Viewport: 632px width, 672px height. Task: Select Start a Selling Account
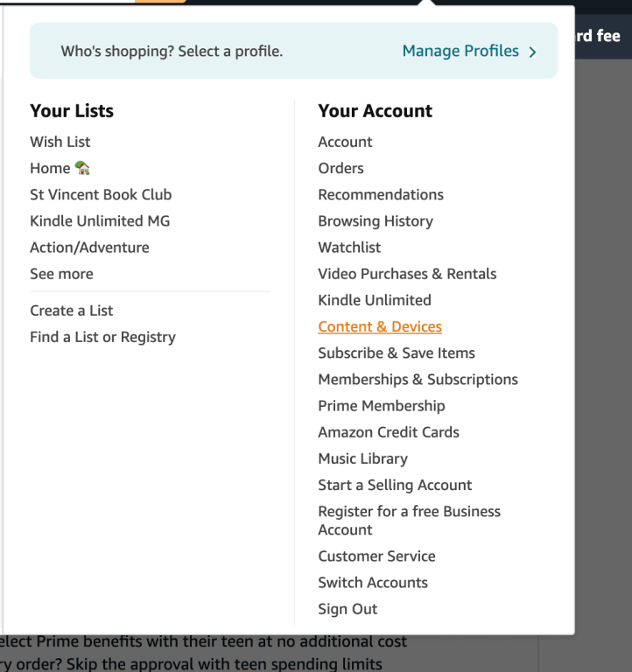[395, 485]
